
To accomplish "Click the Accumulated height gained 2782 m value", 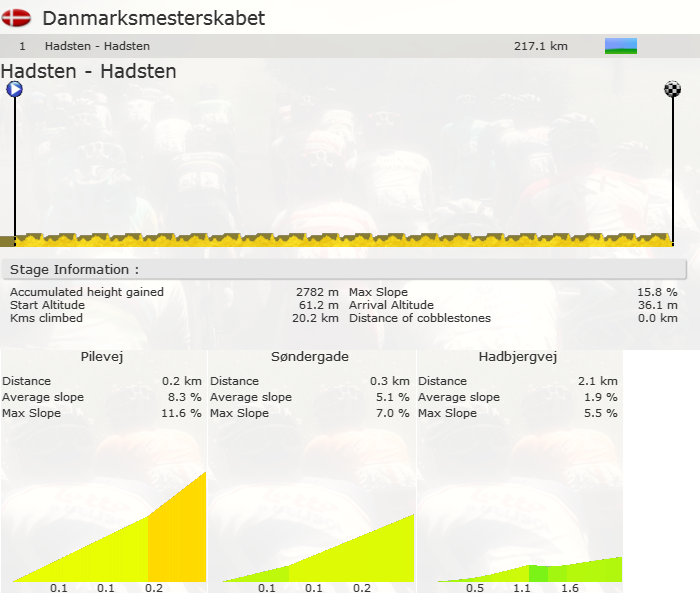I will 317,292.
